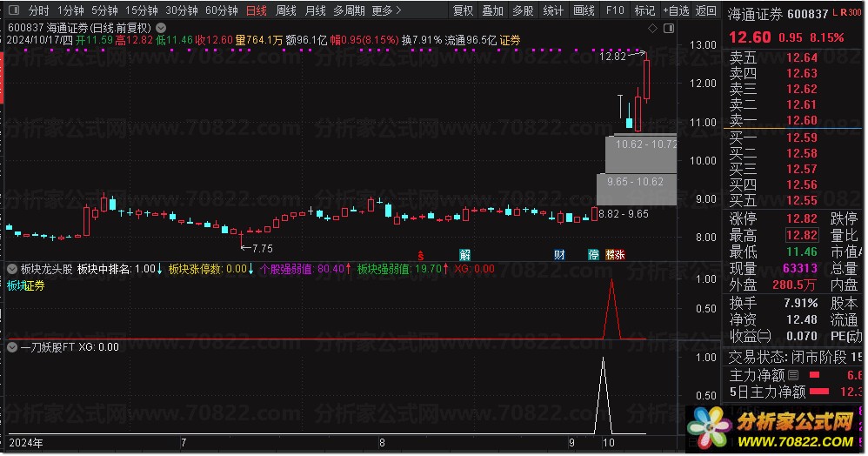This screenshot has width=868, height=456.
Task: Click the 板块证券 sector label
Action: click(26, 286)
